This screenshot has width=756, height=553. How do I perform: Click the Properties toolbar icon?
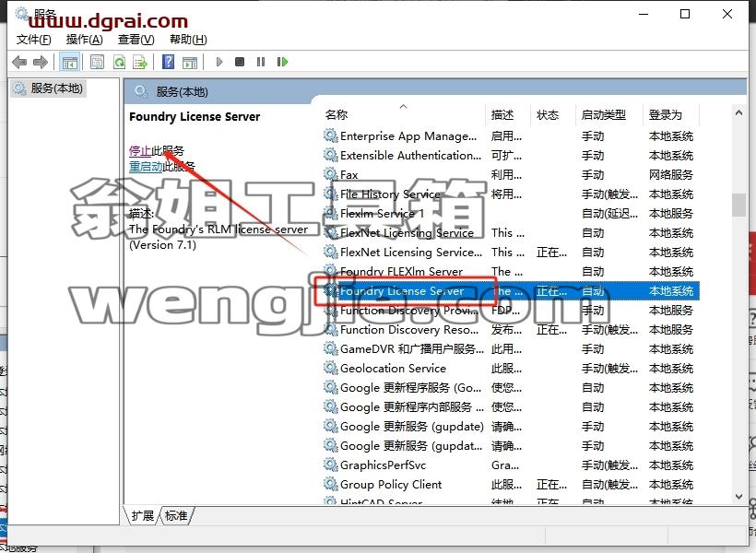pos(98,62)
